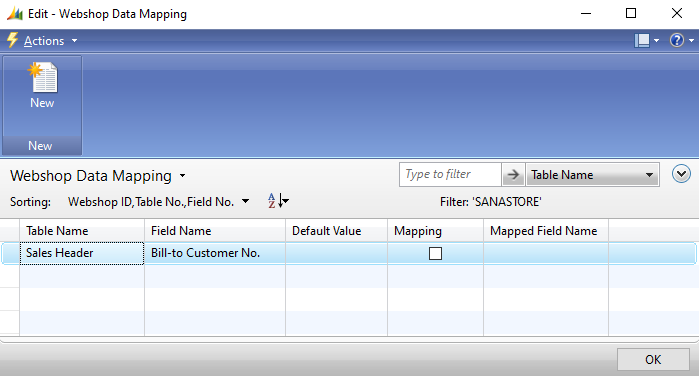Select the Sales Header table name cell

(x=82, y=253)
